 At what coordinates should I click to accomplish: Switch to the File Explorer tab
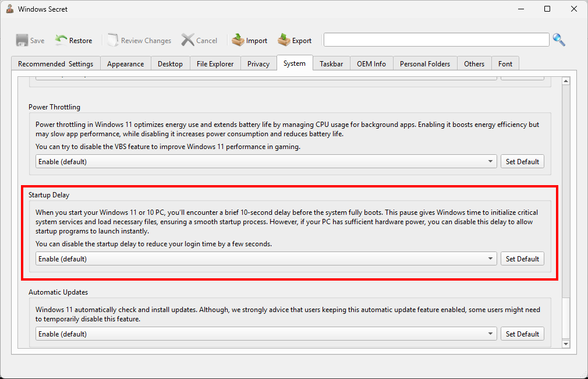point(215,63)
